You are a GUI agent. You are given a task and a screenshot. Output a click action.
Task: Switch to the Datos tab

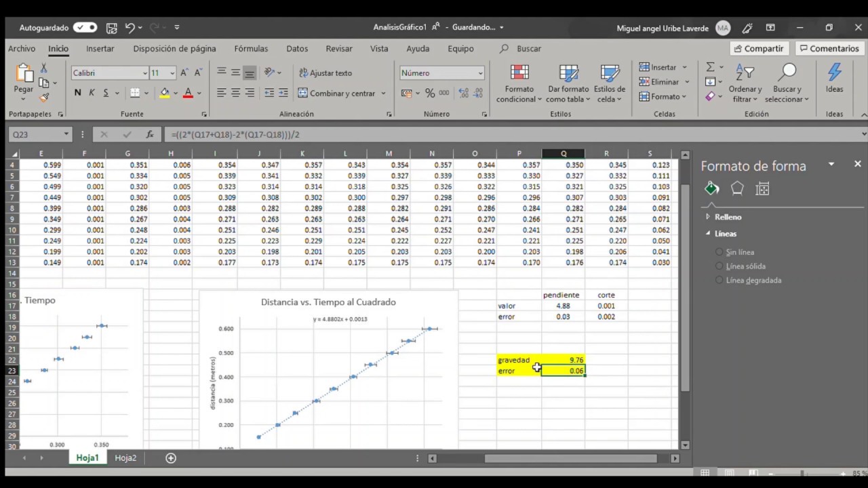[297, 49]
